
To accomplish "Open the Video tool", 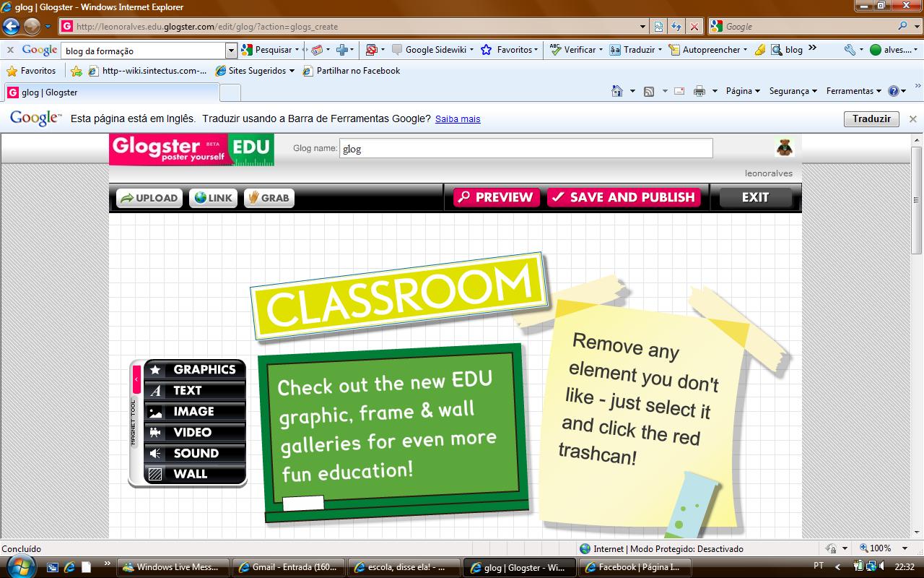I will click(x=195, y=433).
